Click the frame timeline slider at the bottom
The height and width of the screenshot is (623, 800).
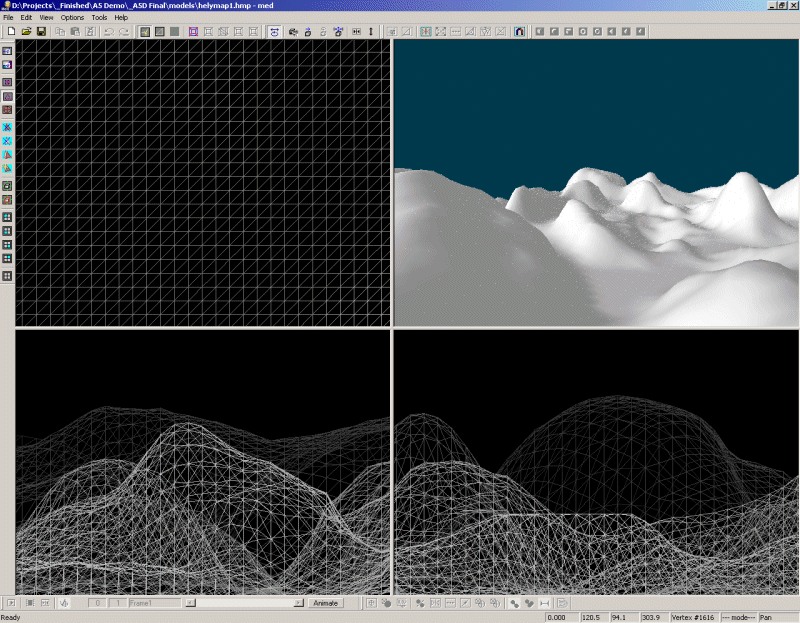[245, 603]
